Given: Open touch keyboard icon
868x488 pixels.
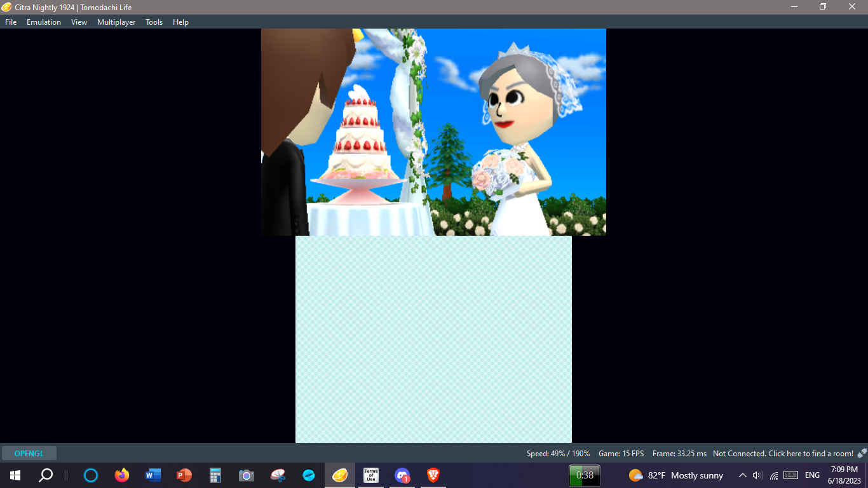Looking at the screenshot, I should click(x=791, y=475).
